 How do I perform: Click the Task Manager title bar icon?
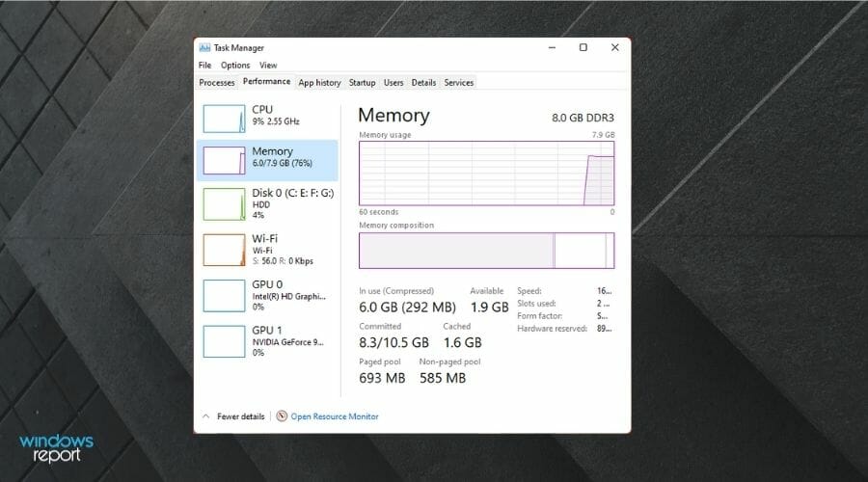[x=204, y=47]
